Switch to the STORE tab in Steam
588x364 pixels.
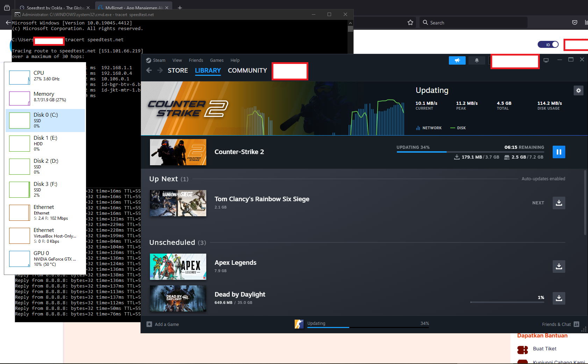click(178, 70)
